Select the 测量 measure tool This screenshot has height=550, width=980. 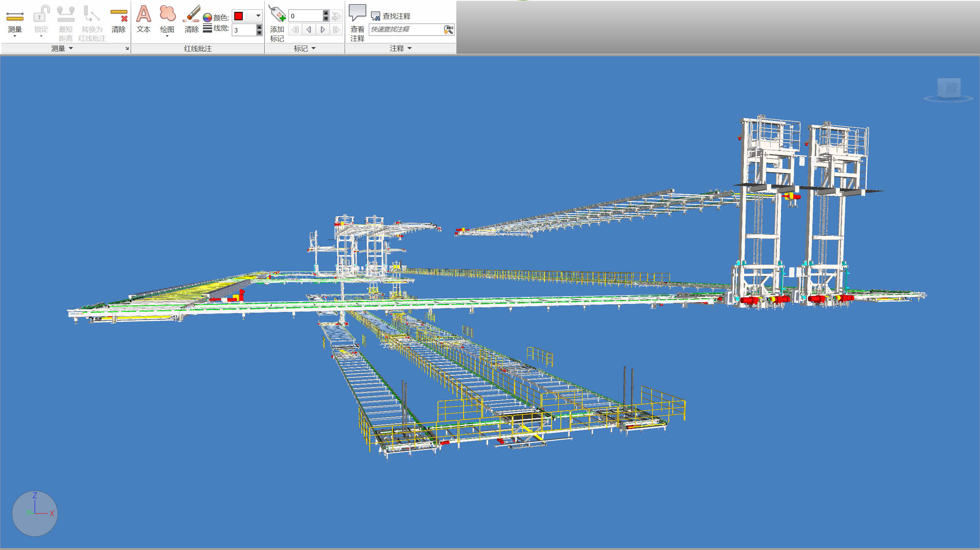pos(15,17)
